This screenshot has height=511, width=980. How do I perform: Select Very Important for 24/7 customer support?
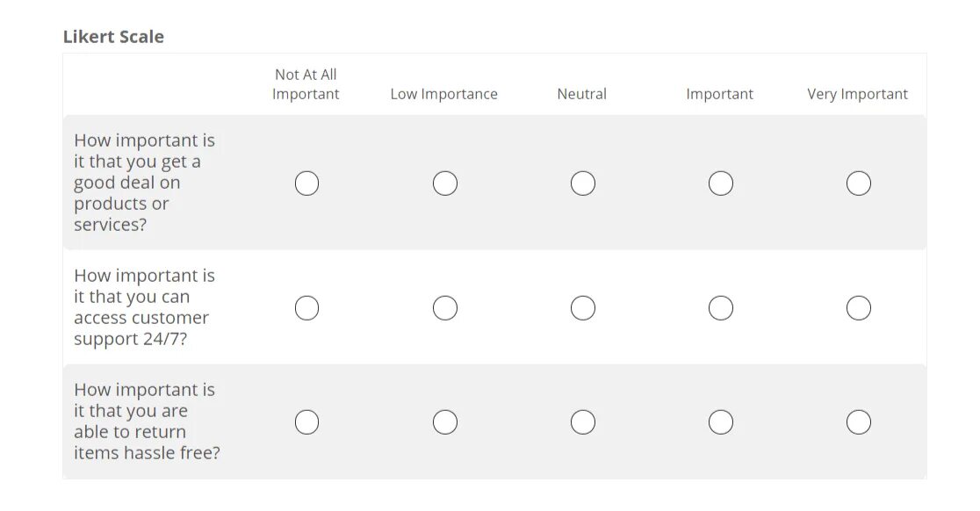click(859, 308)
